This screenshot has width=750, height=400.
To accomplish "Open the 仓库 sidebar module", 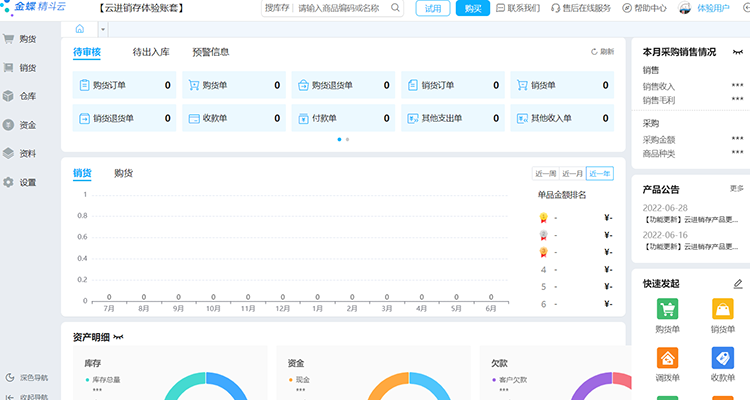I will [20, 96].
